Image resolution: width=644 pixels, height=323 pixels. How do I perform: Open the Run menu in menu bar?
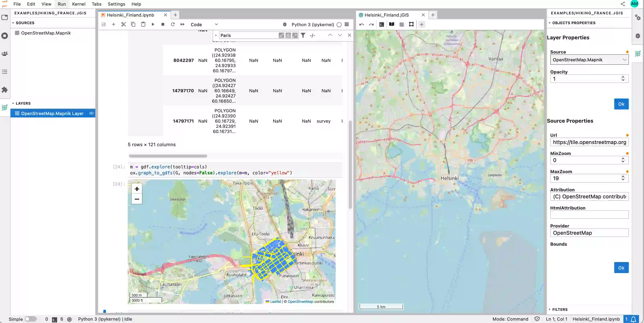(x=61, y=4)
